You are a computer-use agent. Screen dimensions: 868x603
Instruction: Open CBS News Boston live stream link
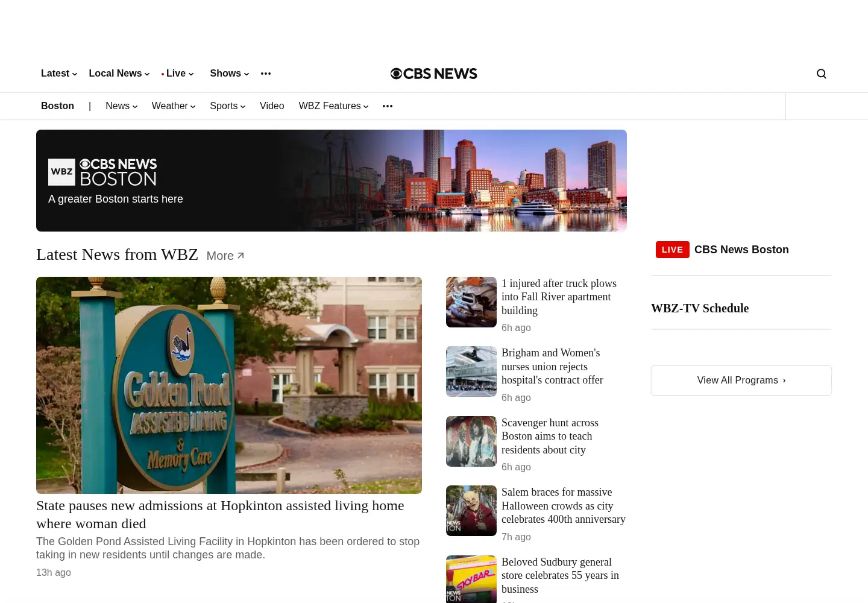click(741, 250)
